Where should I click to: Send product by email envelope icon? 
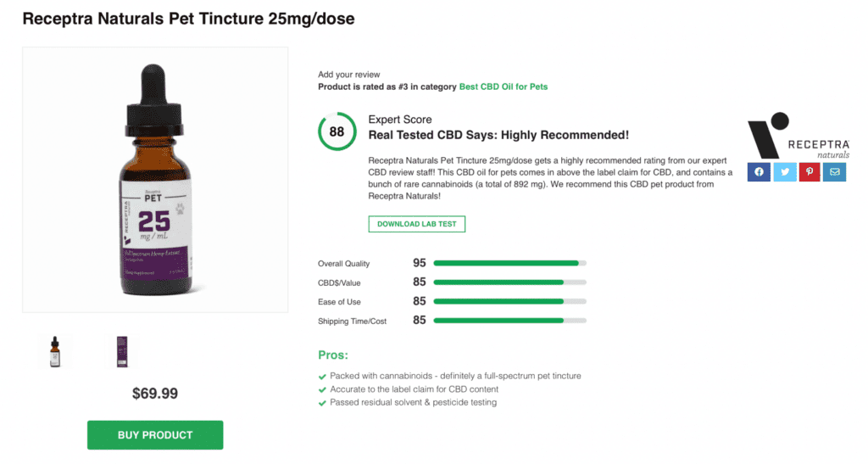(834, 171)
